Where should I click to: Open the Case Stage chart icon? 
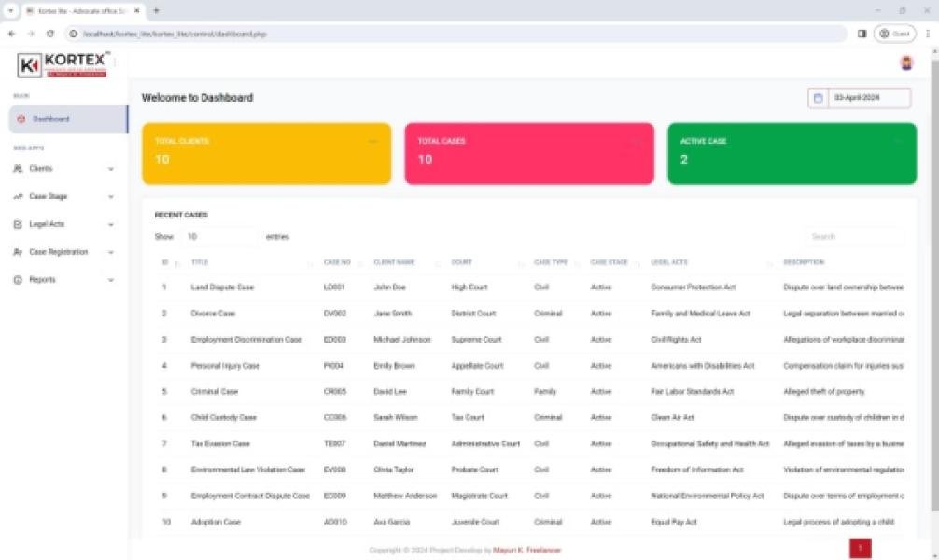[x=17, y=196]
